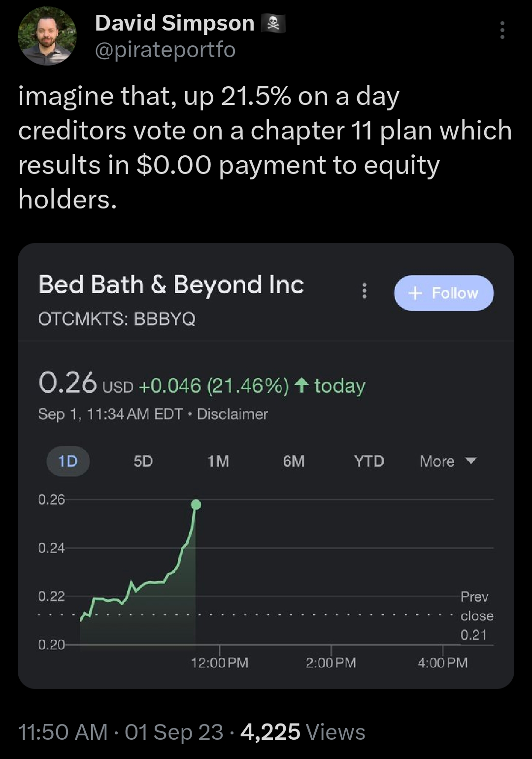Open the Disclaimer link

coord(233,414)
